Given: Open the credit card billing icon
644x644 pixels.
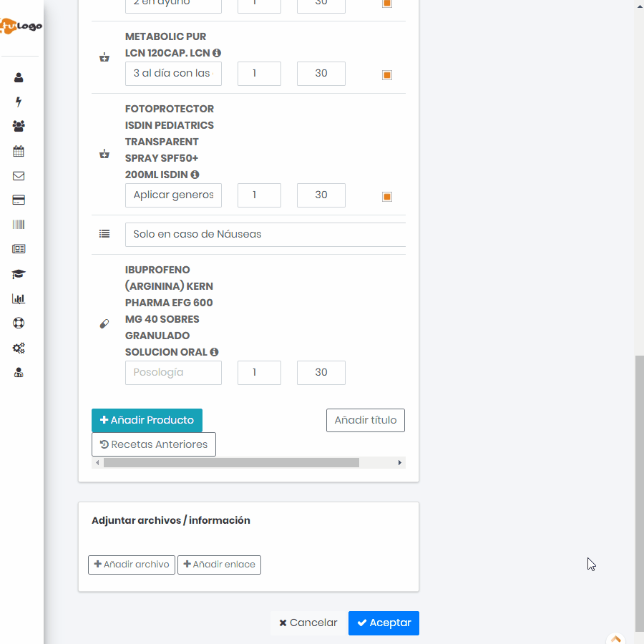Looking at the screenshot, I should (19, 200).
